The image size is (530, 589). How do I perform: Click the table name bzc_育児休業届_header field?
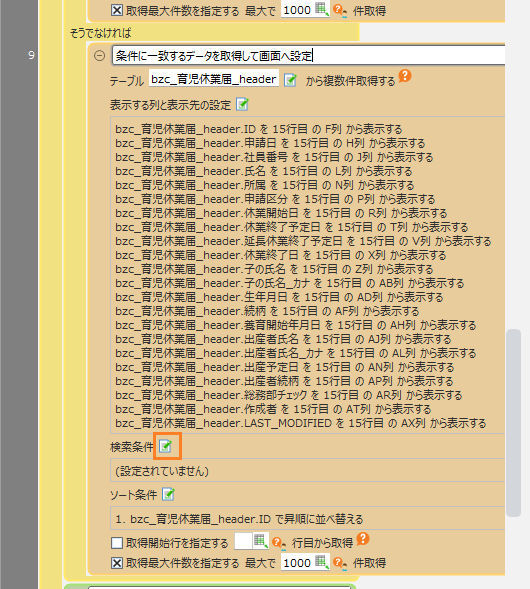(x=214, y=79)
